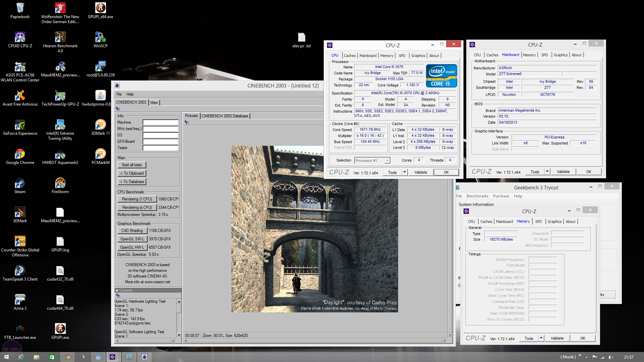This screenshot has height=362, width=644.
Task: Open the Help menu in CINEBENCH
Action: [130, 94]
